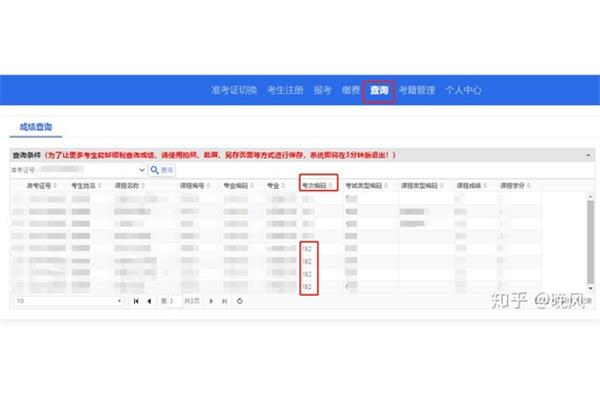Image resolution: width=600 pixels, height=400 pixels.
Task: Click scroll-up arrow of table scrollbar
Action: point(590,196)
